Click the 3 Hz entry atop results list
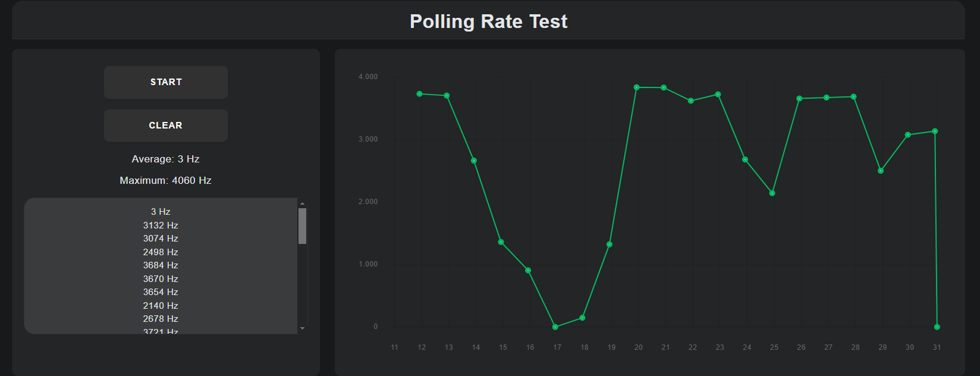980x376 pixels. [161, 212]
